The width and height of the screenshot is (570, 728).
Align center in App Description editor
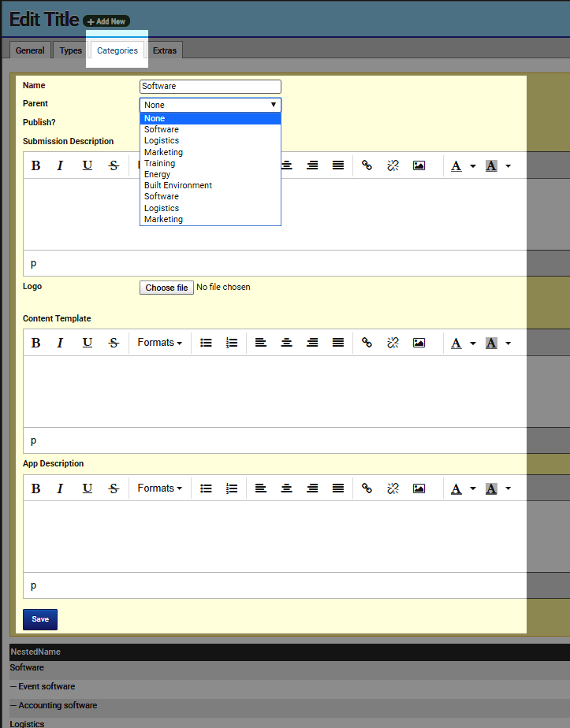[287, 488]
